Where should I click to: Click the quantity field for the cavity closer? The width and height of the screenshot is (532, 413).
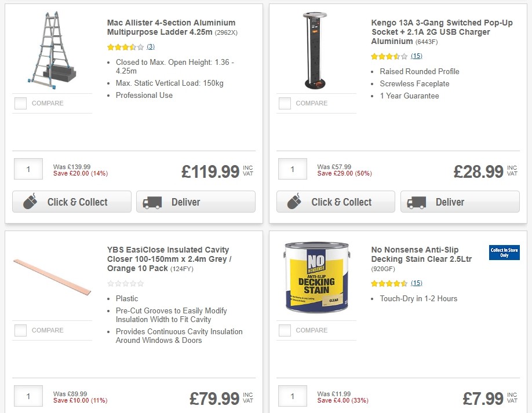28,396
